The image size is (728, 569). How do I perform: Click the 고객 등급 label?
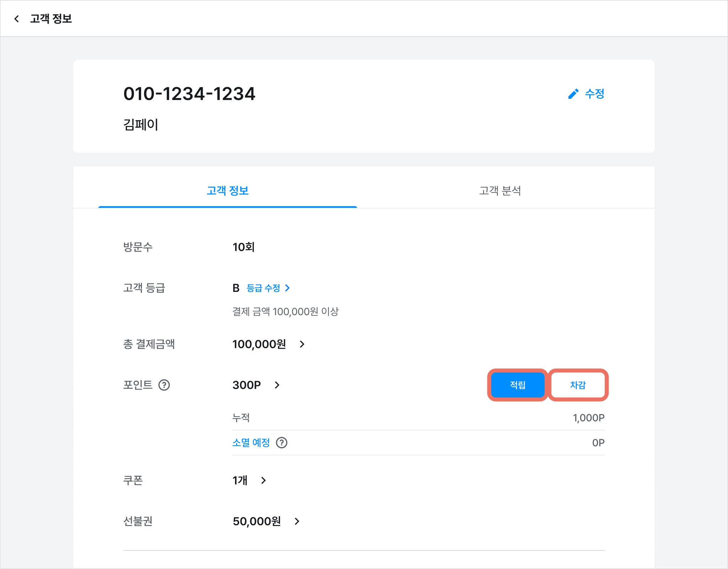(x=144, y=288)
